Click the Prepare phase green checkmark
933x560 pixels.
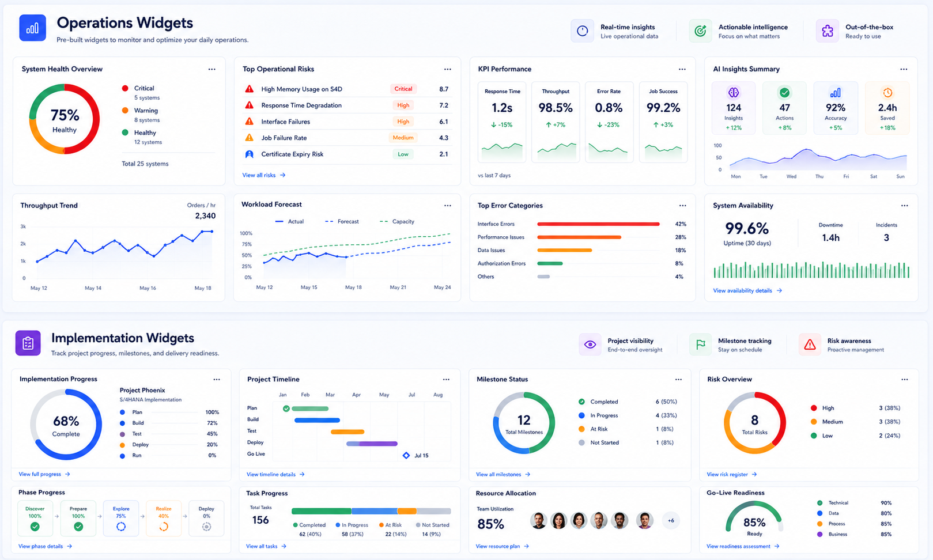coord(78,527)
